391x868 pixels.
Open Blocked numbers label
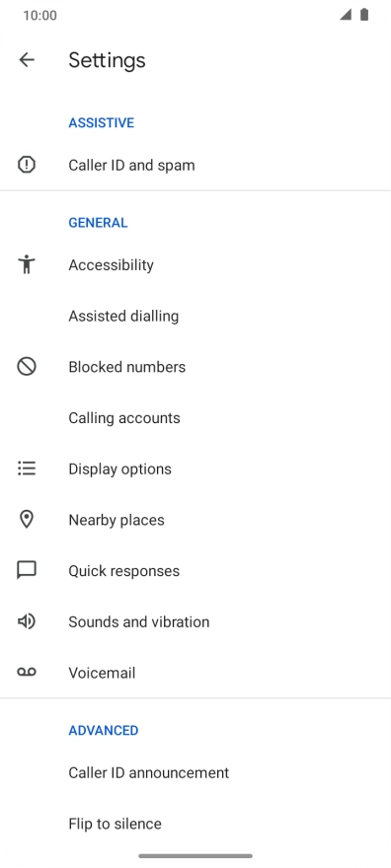(x=126, y=367)
